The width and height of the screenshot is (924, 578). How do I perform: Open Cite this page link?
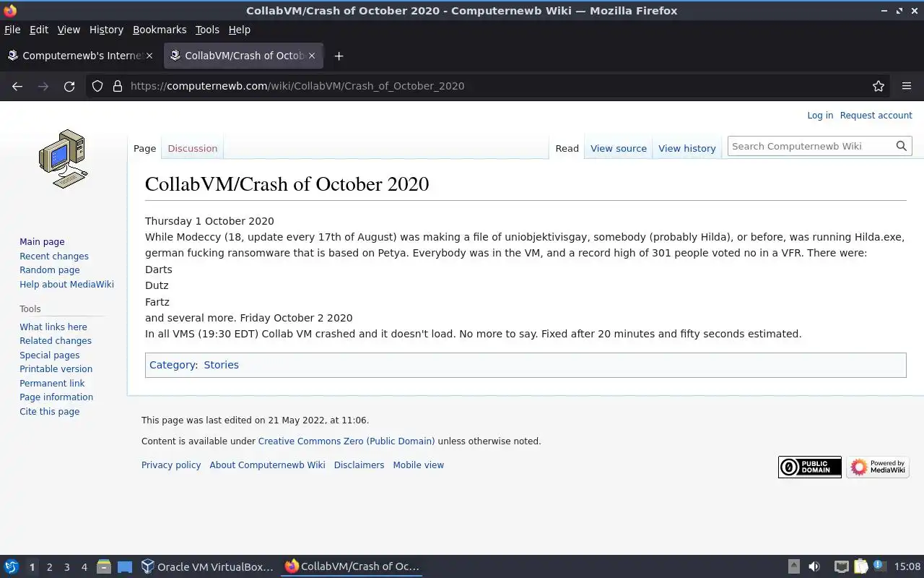click(50, 412)
